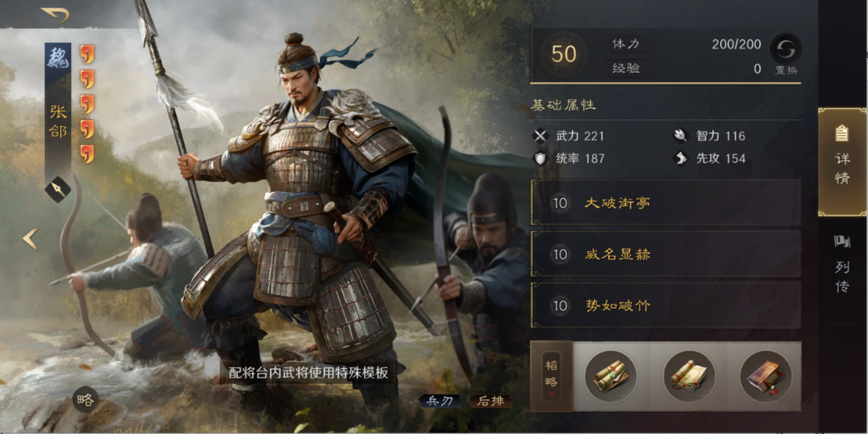The height and width of the screenshot is (434, 868).
Task: Click the 武力 crossed swords icon
Action: tap(541, 136)
